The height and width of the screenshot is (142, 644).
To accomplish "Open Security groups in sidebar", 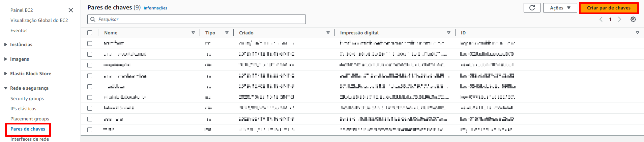I will click(x=27, y=98).
